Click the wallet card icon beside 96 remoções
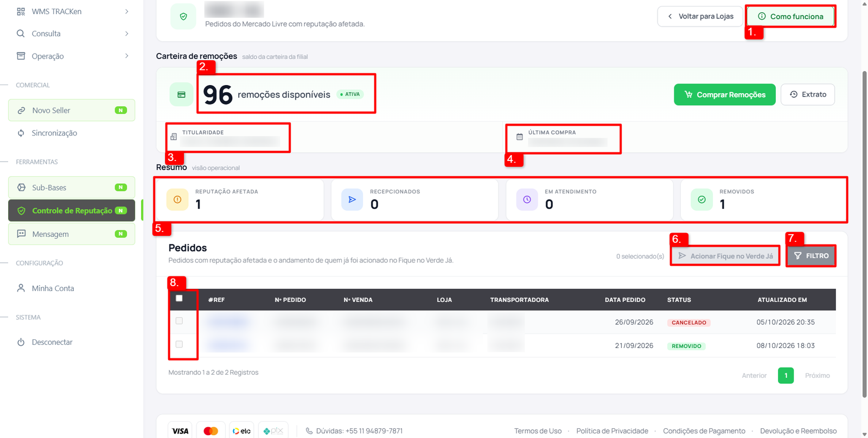The image size is (868, 438). pyautogui.click(x=181, y=94)
